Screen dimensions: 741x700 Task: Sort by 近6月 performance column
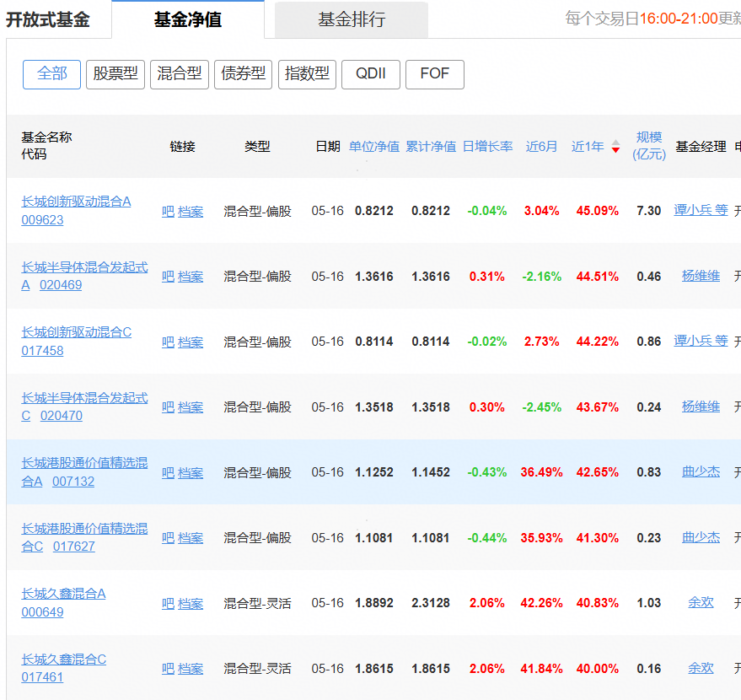tap(541, 146)
